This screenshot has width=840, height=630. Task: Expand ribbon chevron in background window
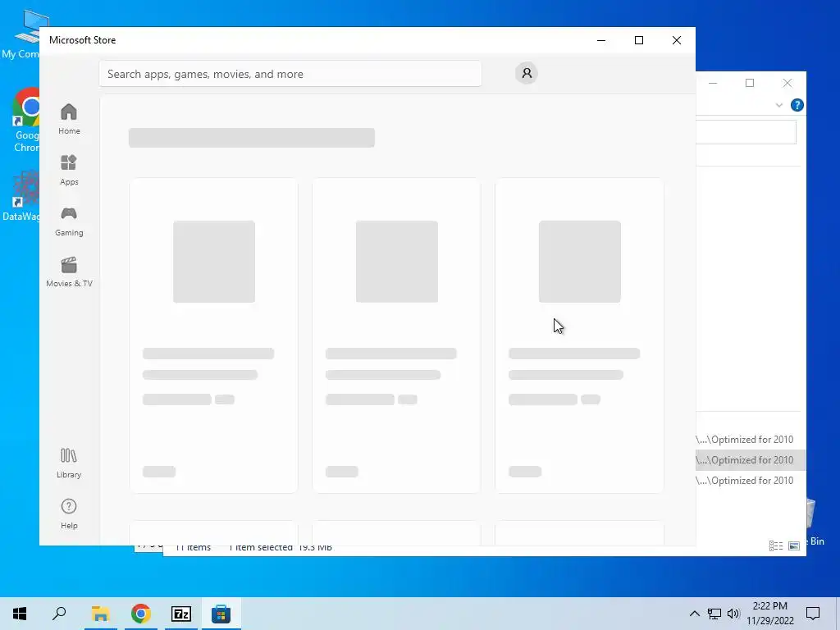point(779,105)
